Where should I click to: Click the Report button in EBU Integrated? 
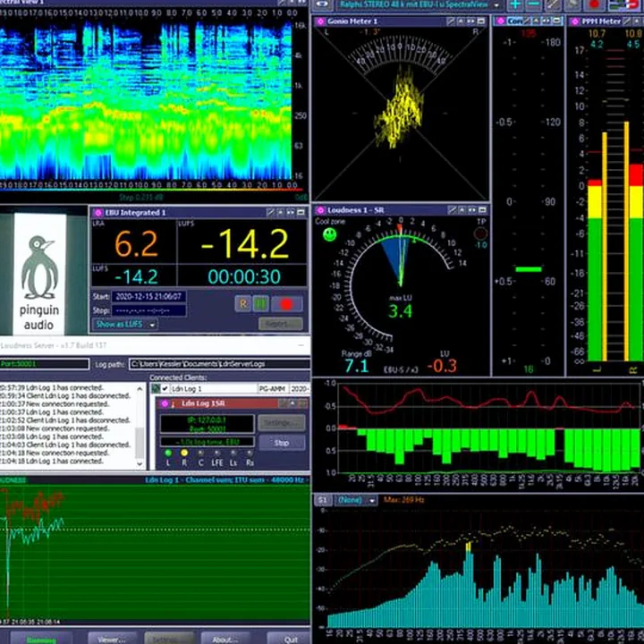(281, 324)
